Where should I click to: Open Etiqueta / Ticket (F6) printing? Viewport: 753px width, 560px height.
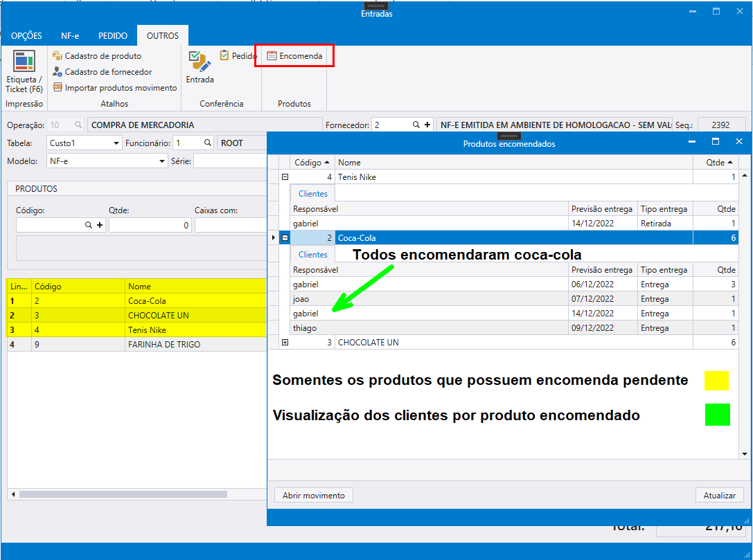coord(24,72)
